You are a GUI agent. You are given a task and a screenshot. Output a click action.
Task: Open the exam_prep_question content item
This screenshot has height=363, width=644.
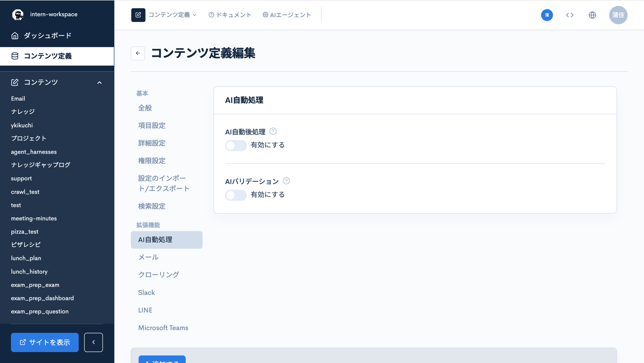pos(40,311)
